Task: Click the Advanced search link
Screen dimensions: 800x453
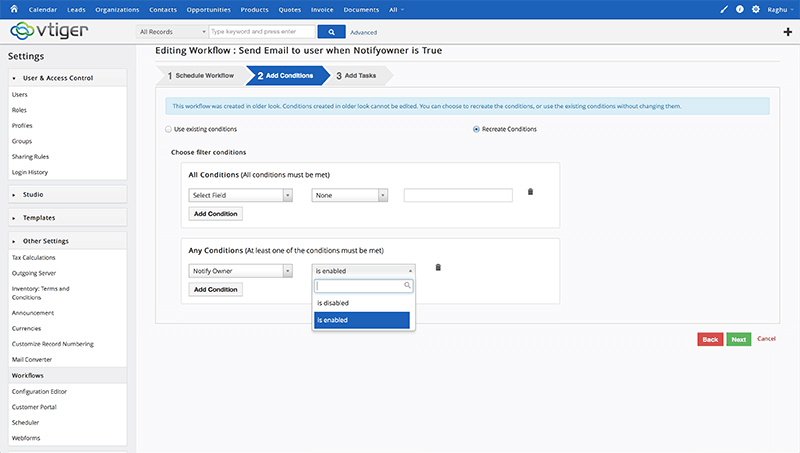Action: coord(363,32)
